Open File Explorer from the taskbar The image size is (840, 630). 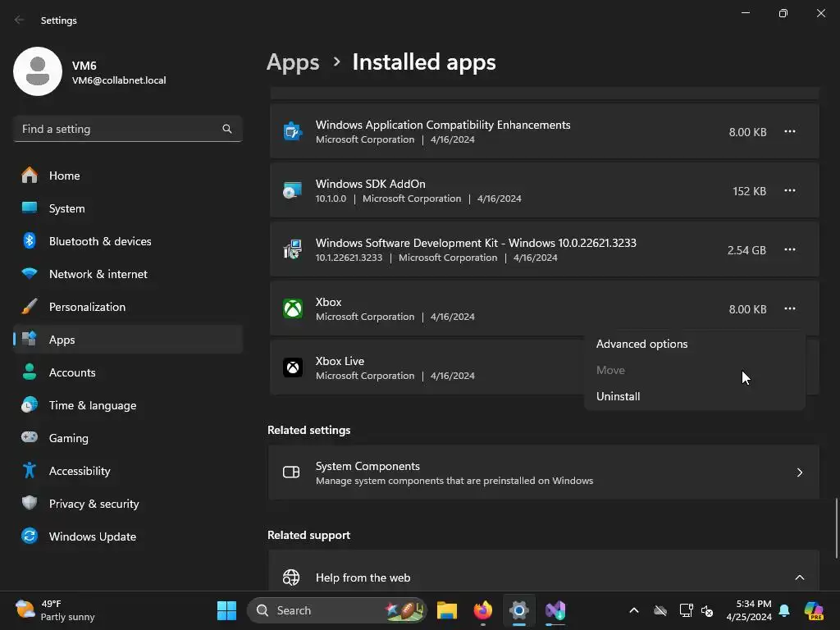point(447,610)
